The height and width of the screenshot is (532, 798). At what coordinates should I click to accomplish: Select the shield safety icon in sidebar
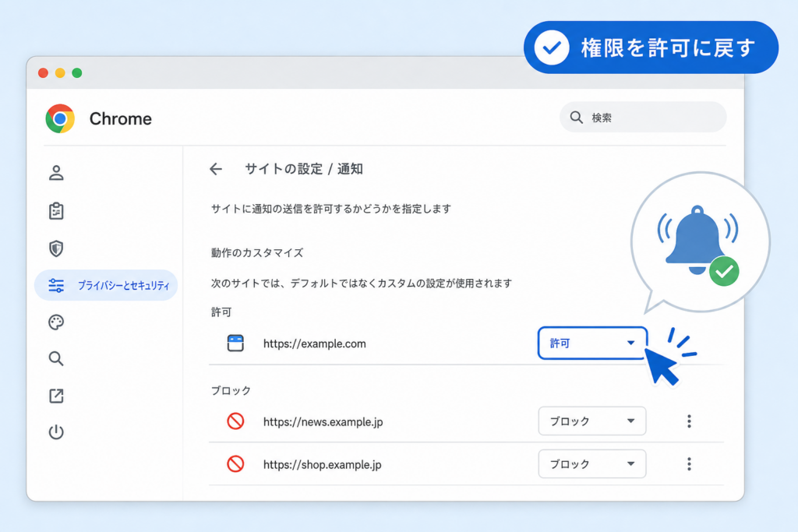pyautogui.click(x=56, y=248)
